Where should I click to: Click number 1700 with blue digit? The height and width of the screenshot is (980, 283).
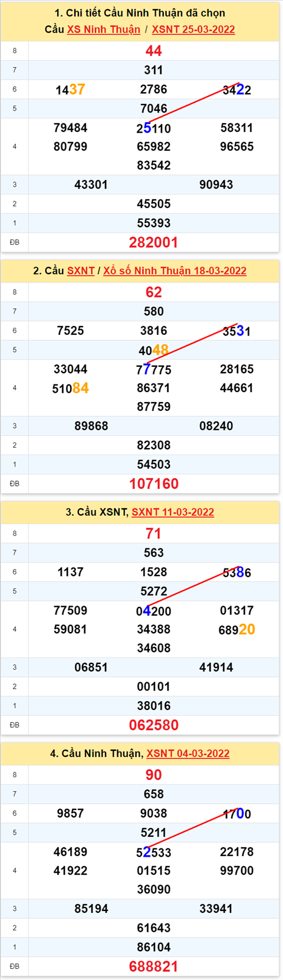pyautogui.click(x=236, y=814)
